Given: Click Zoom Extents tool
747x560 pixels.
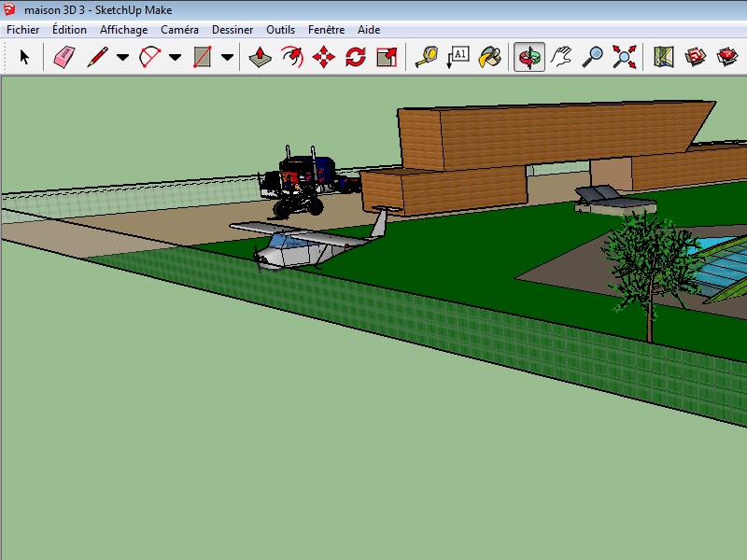Looking at the screenshot, I should click(625, 57).
